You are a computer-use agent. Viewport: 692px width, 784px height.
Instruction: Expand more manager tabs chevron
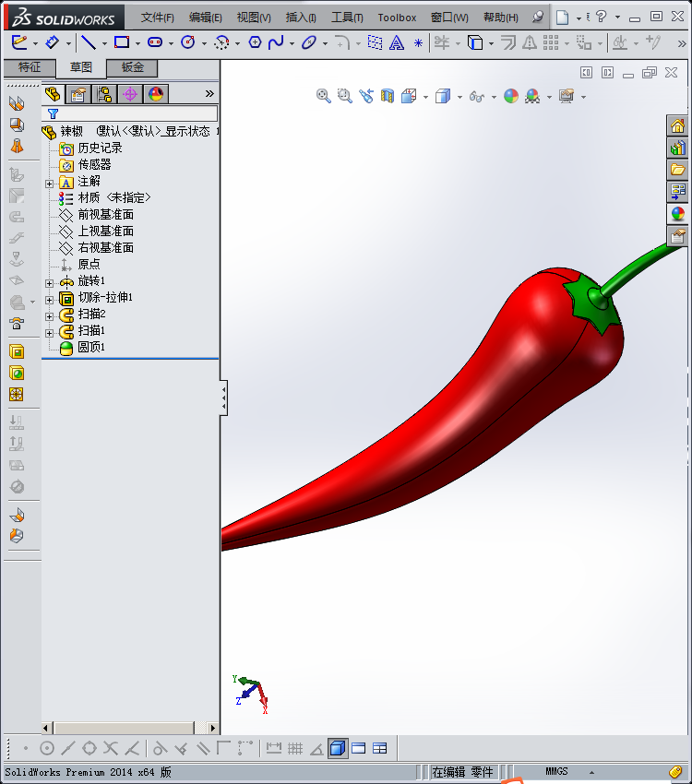(209, 93)
